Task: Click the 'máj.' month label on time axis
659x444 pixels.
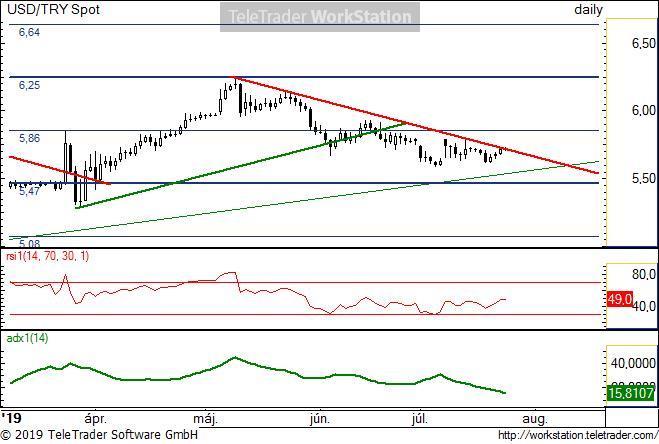Action: (206, 419)
